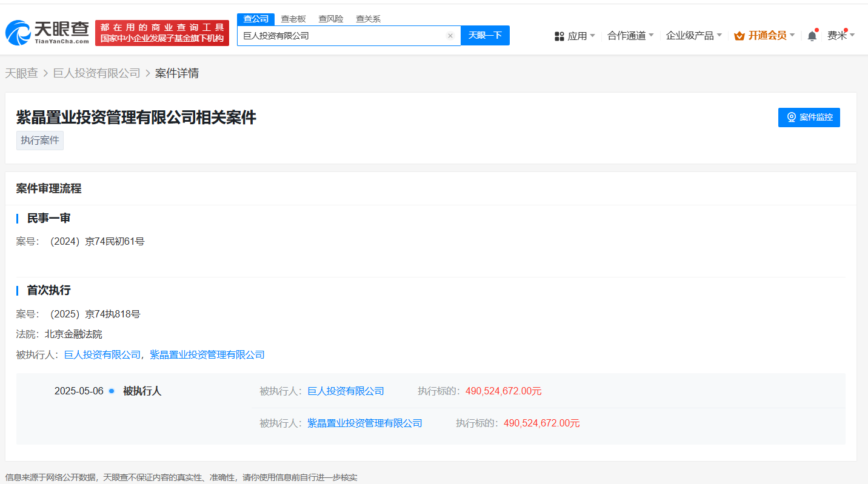868x484 pixels.
Task: Click the first 490,524,672.00元 amount
Action: pyautogui.click(x=504, y=391)
